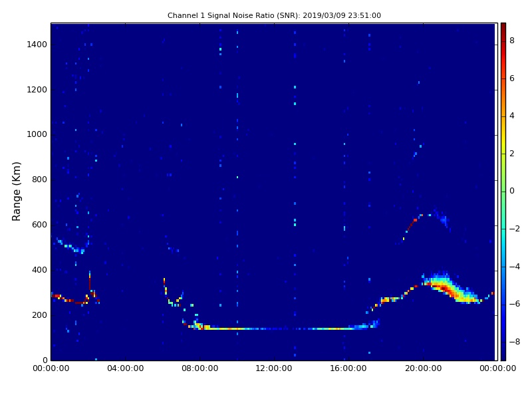Click the colorbar label −6

[x=514, y=304]
